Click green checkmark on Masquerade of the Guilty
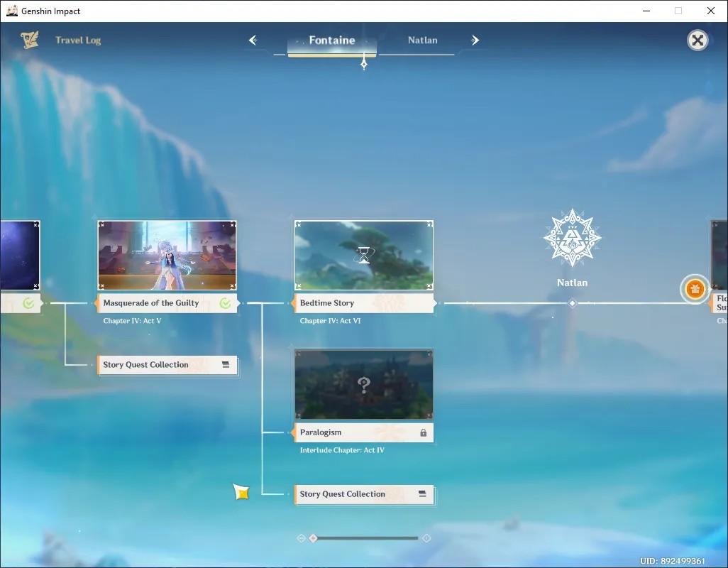728x568 pixels. 225,303
